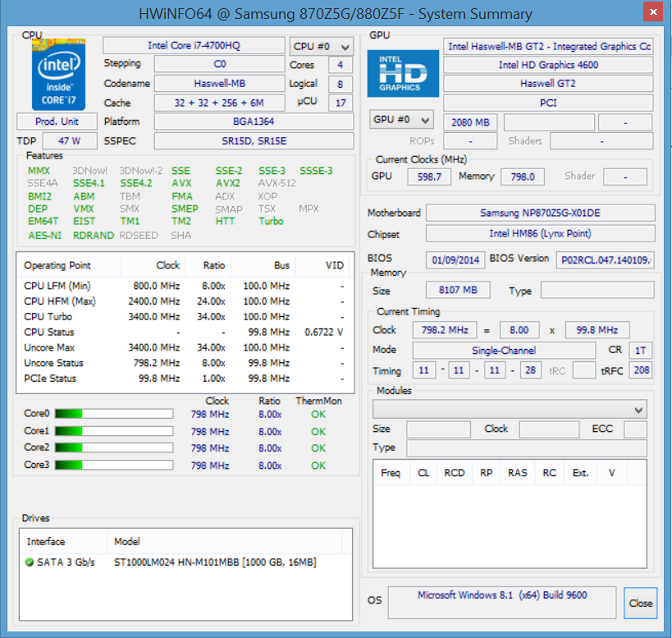Select the PCIe Status row
Screen dimensions: 672x638
[x=185, y=379]
